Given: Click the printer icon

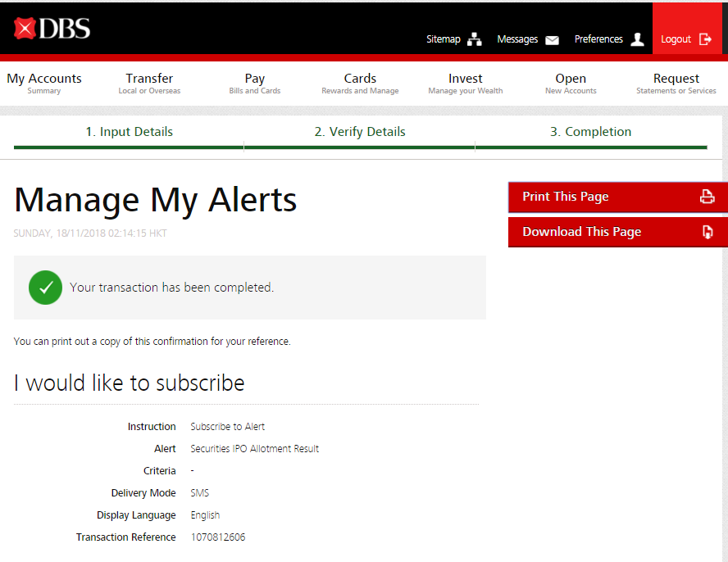Looking at the screenshot, I should [x=707, y=197].
